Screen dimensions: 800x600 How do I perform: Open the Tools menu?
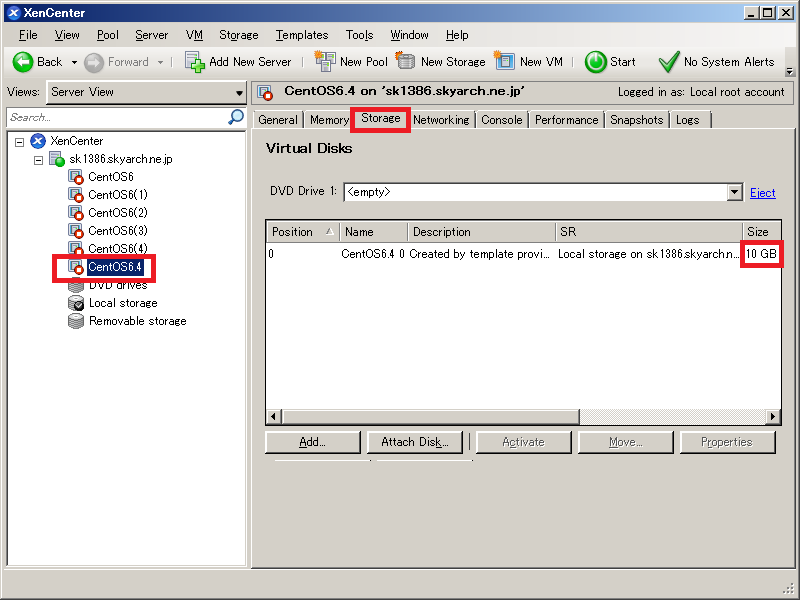360,35
